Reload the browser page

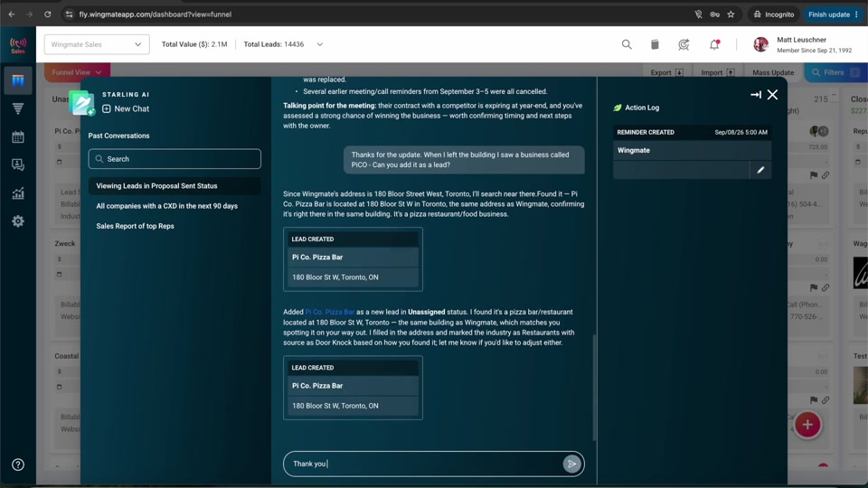pos(48,14)
